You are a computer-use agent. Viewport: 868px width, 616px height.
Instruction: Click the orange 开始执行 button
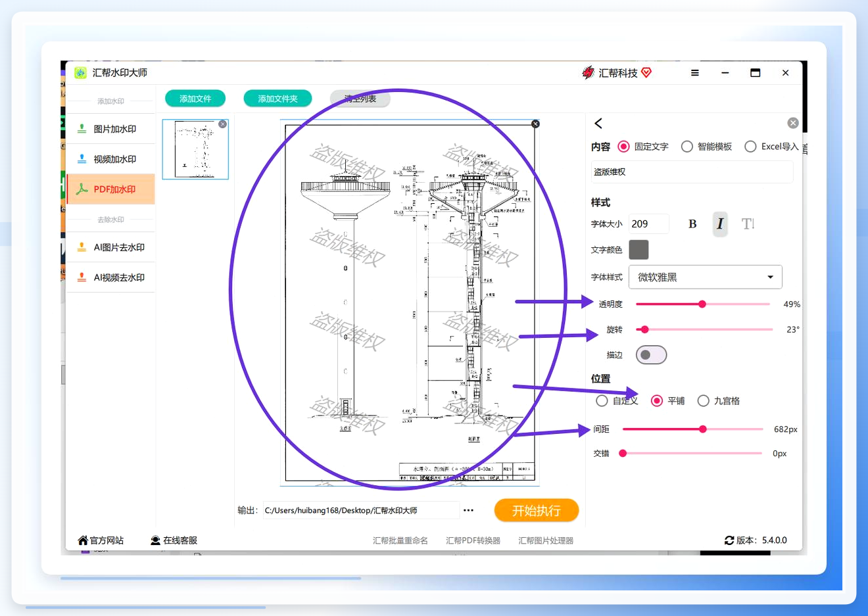[537, 510]
